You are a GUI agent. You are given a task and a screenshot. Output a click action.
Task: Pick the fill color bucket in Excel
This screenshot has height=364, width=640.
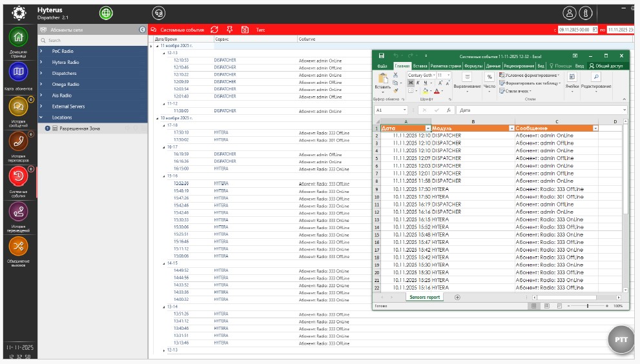click(x=426, y=91)
